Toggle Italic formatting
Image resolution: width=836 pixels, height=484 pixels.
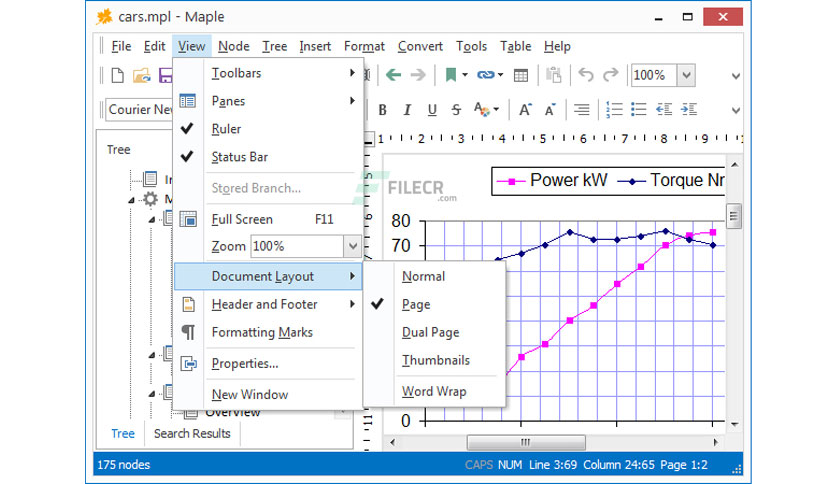click(x=407, y=110)
